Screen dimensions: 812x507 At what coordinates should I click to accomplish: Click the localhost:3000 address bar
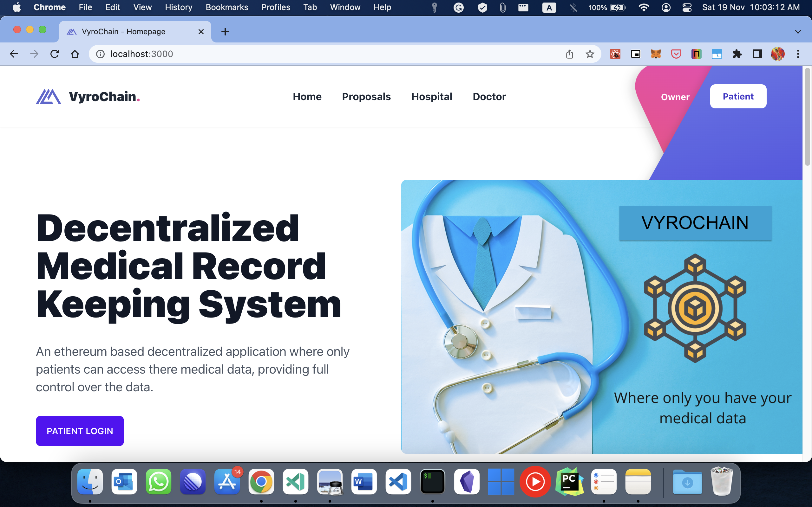(302, 54)
